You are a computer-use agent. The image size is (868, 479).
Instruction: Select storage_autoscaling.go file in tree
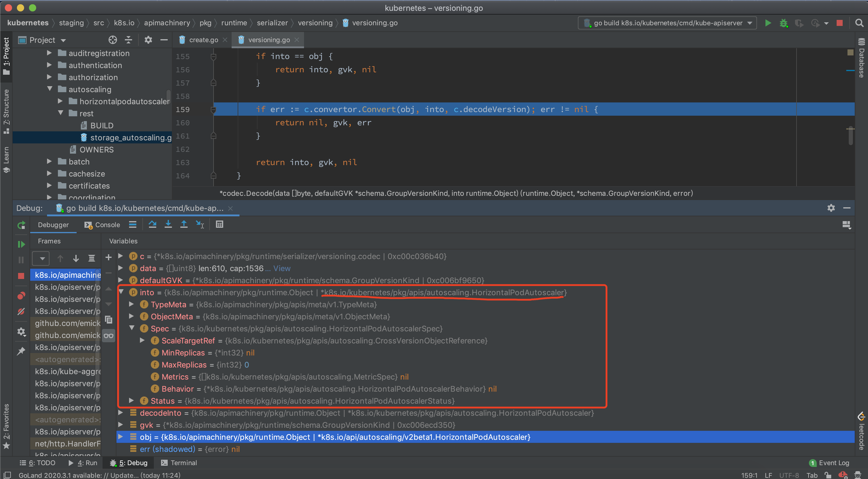point(130,137)
